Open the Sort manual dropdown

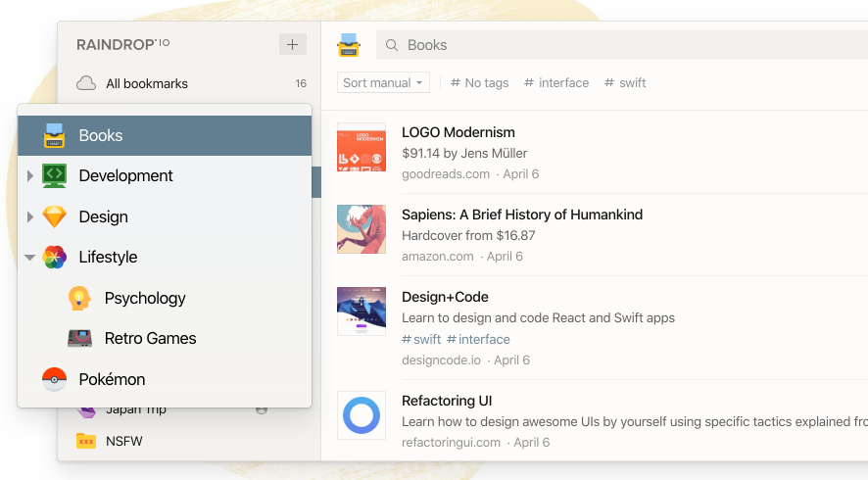coord(383,83)
